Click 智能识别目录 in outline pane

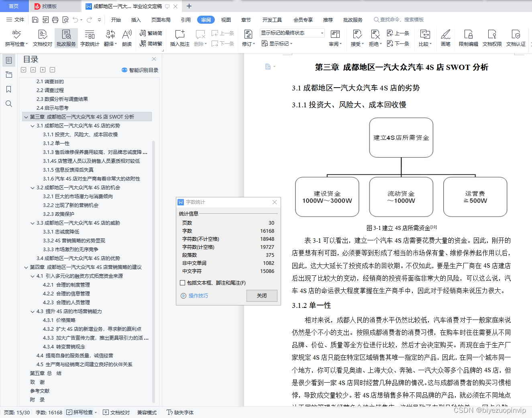(x=140, y=70)
